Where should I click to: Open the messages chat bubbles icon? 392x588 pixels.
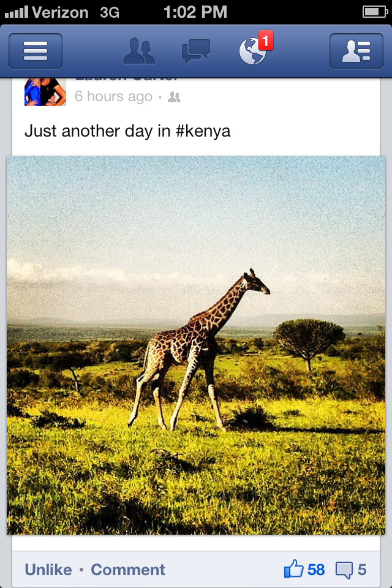click(196, 51)
